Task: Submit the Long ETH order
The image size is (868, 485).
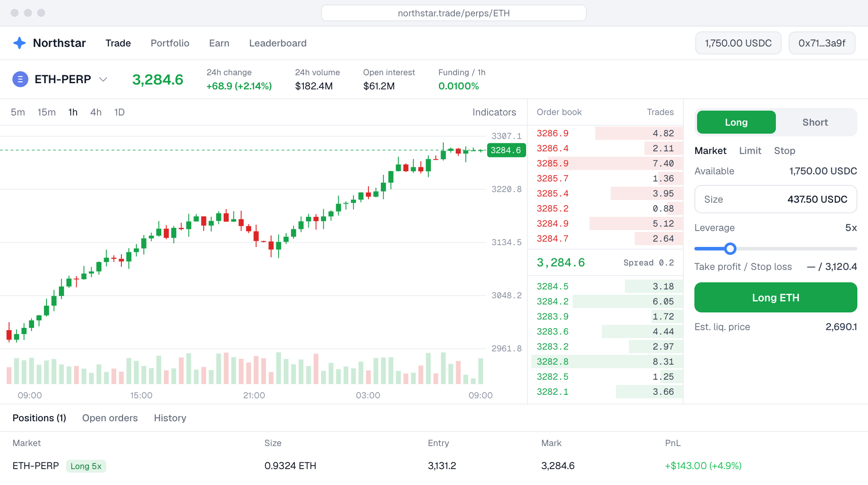Action: tap(775, 297)
